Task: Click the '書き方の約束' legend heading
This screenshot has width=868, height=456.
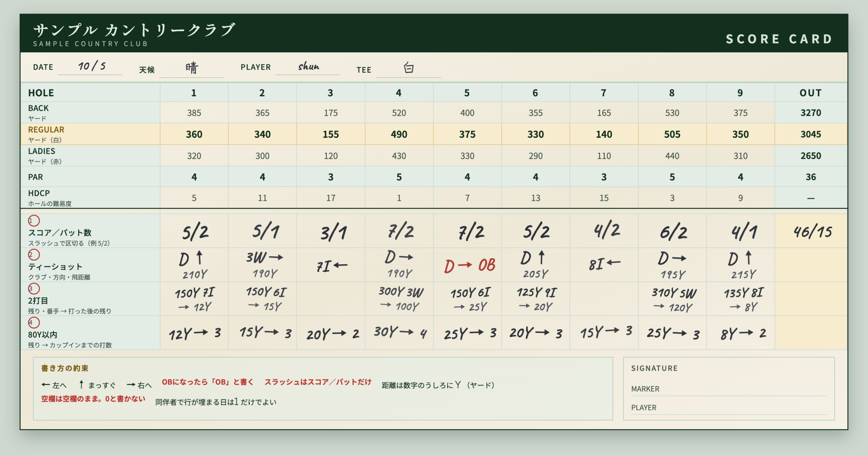Action: coord(65,368)
